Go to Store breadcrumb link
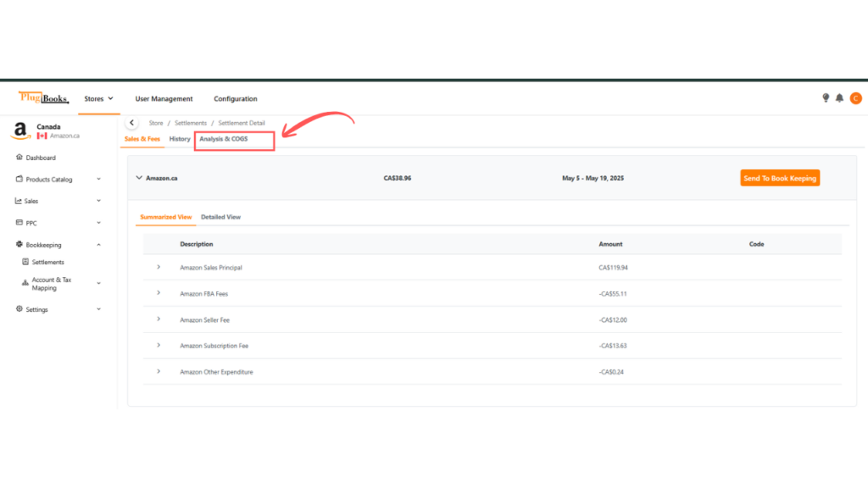Viewport: 868px width, 488px height. coord(156,123)
